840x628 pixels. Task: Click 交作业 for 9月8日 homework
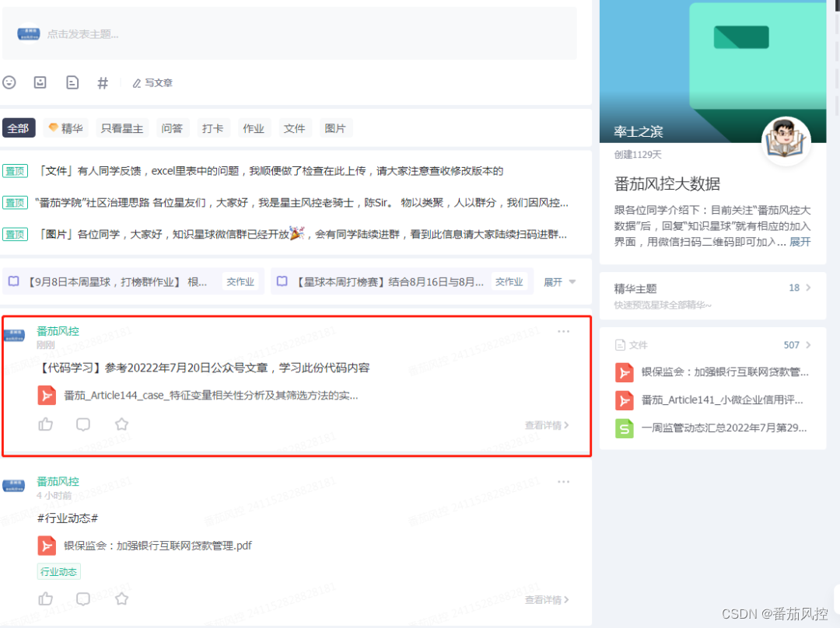point(240,281)
